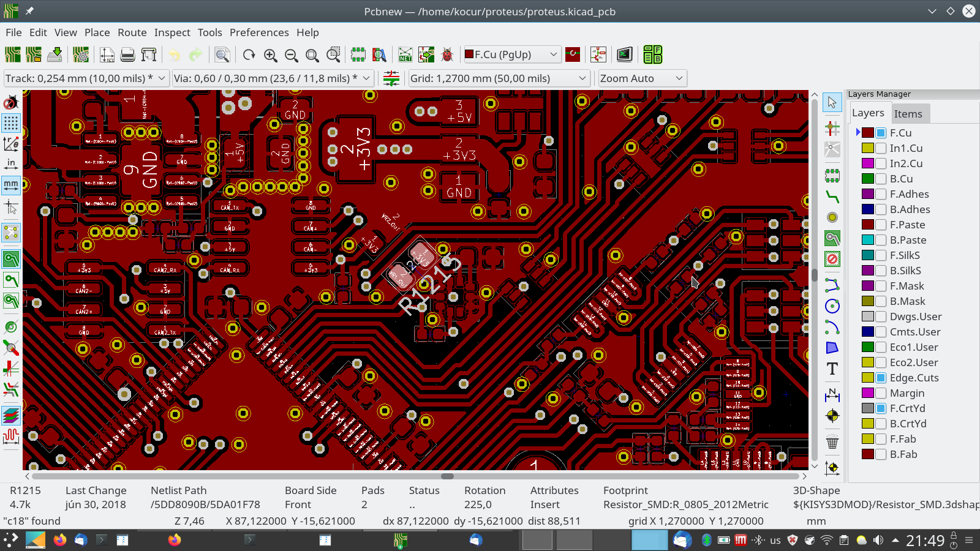
Task: Disable F.CrtYd layer visibility checkbox
Action: click(881, 408)
